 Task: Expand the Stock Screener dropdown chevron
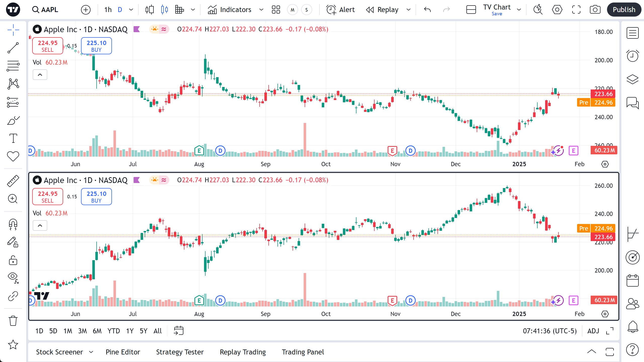tap(91, 352)
